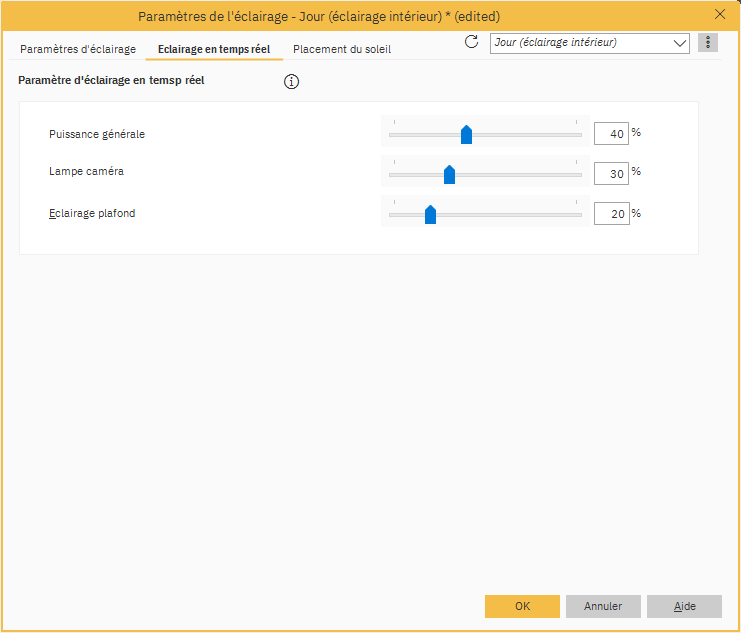Image resolution: width=741 pixels, height=633 pixels.
Task: Click the info icon beside the section title
Action: (x=292, y=82)
